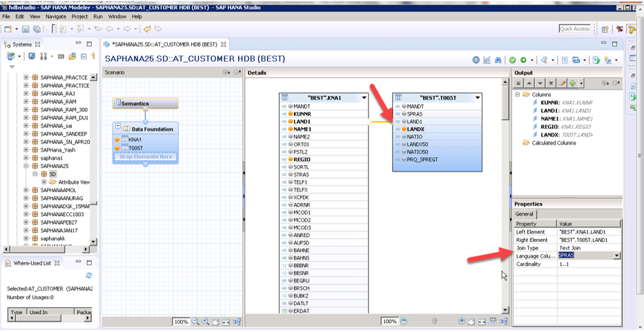Open the Language Column SPRAS dropdown
Screen dimensions: 644x332
(616, 255)
